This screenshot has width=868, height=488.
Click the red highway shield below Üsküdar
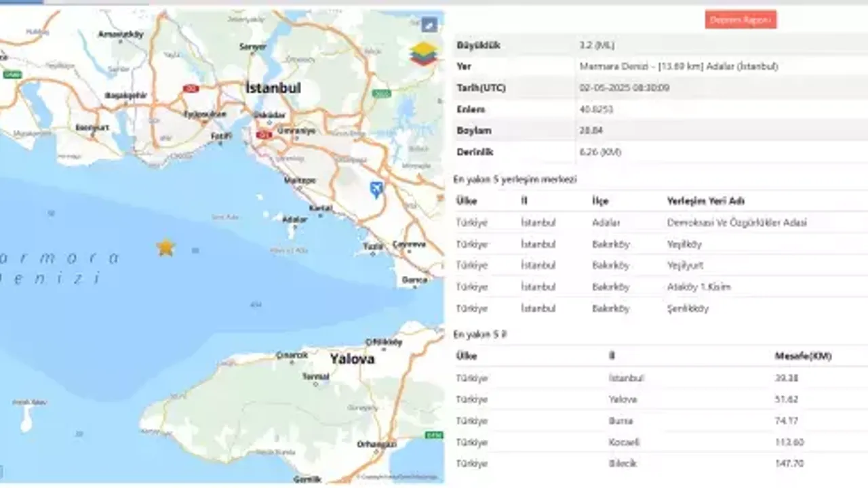(x=263, y=136)
